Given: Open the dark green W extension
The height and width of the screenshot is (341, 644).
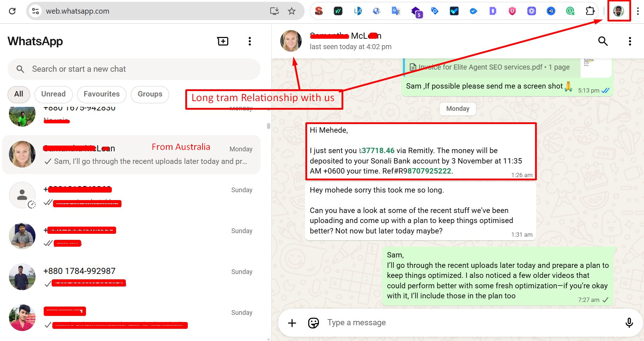Looking at the screenshot, I should (338, 11).
